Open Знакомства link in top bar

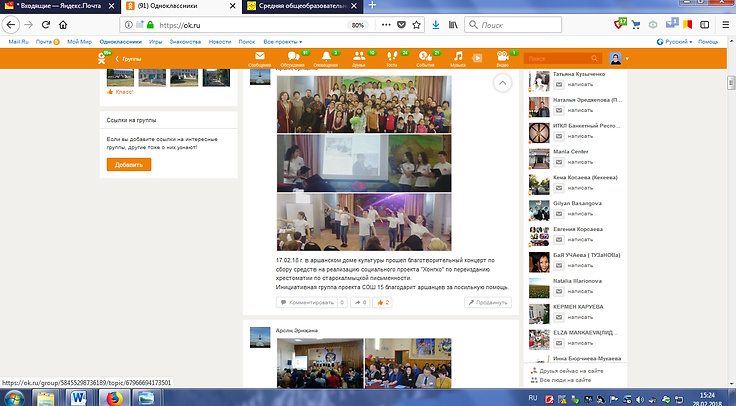pos(185,42)
